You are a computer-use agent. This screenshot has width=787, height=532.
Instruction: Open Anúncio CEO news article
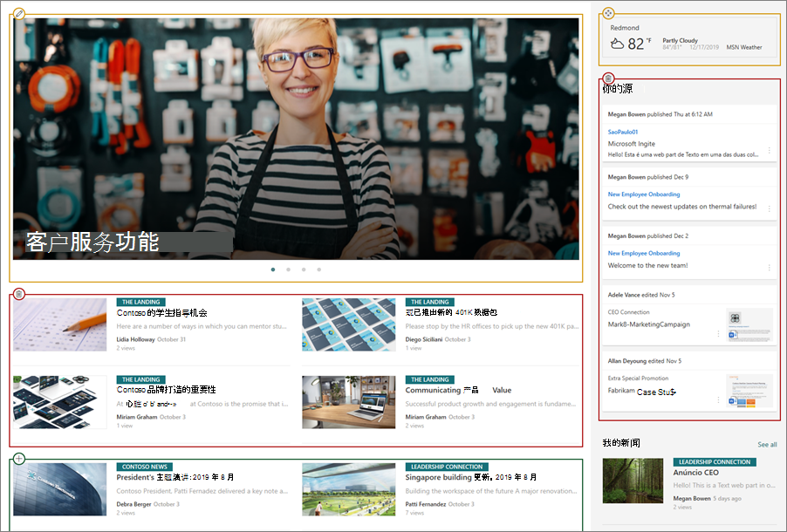coord(695,473)
